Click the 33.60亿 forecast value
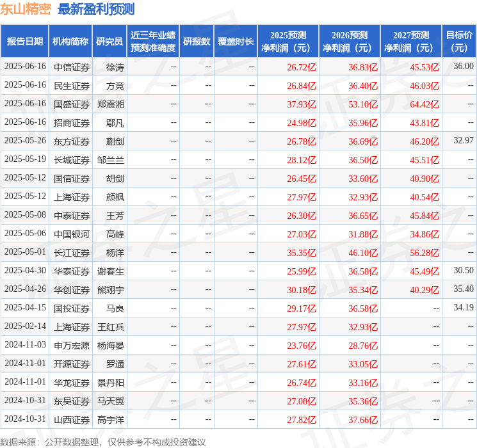The image size is (477, 448). coord(363,179)
